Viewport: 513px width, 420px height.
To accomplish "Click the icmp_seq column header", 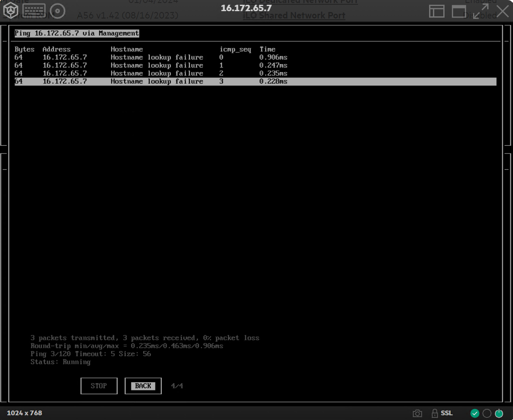I will 235,49.
